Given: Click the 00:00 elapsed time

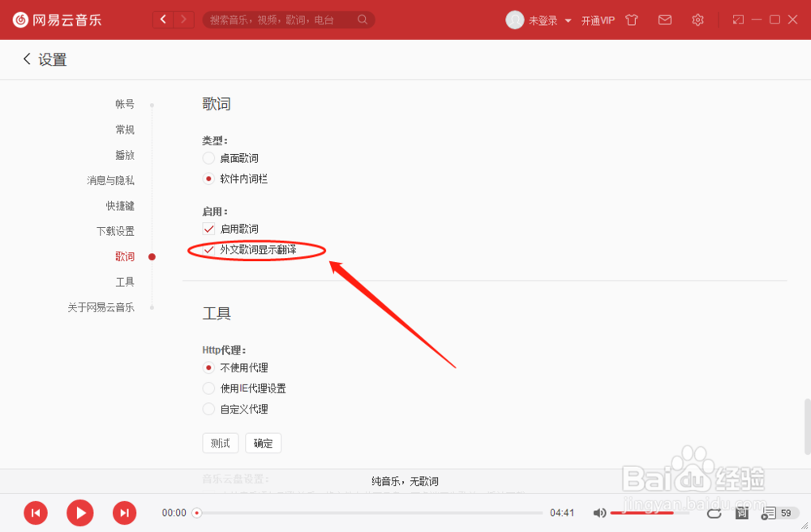Looking at the screenshot, I should tap(174, 513).
